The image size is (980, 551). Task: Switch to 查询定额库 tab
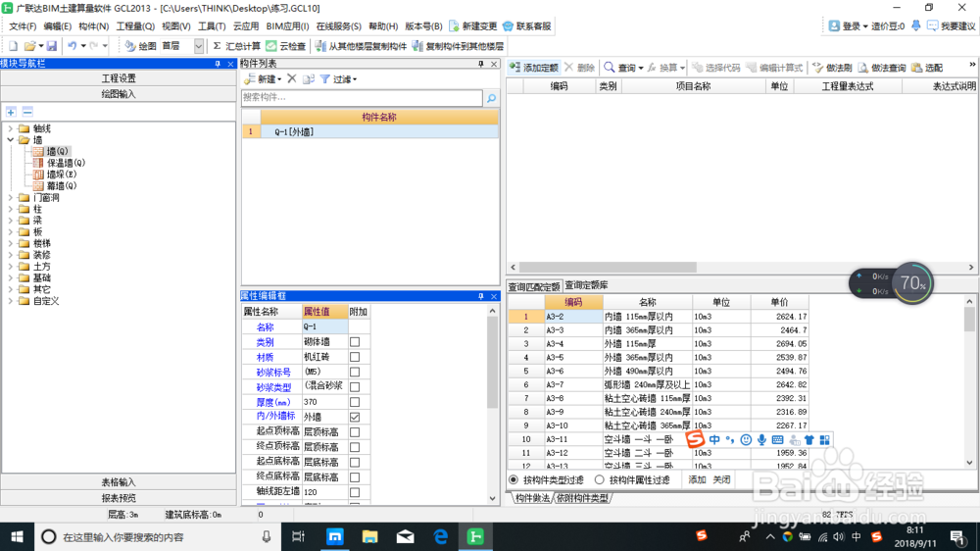pyautogui.click(x=586, y=285)
